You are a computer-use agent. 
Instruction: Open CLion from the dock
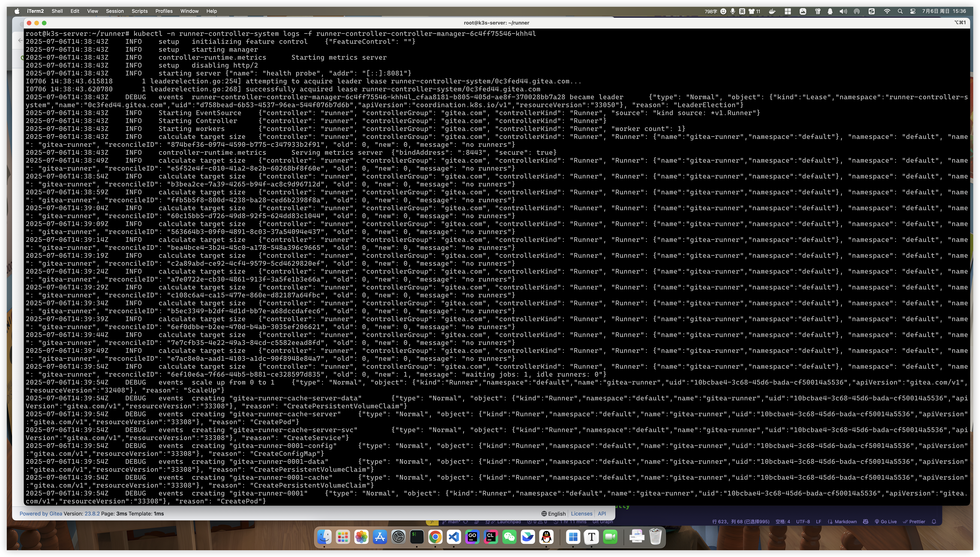tap(491, 537)
